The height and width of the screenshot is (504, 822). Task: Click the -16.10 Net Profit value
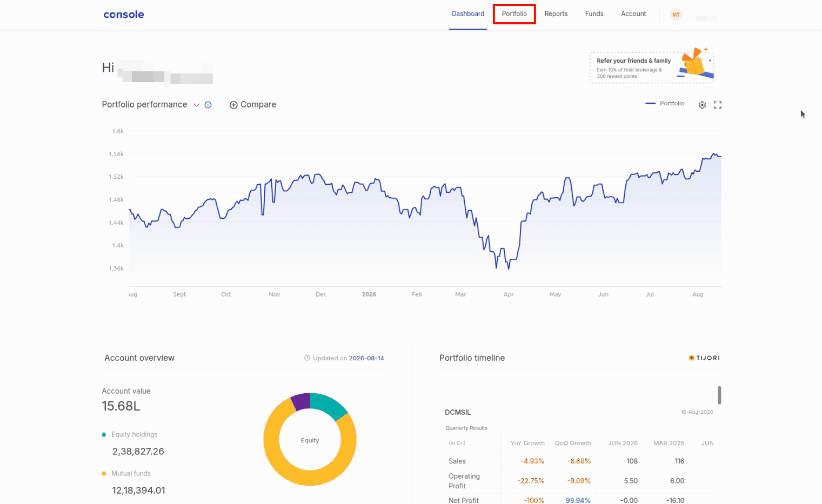tap(676, 501)
